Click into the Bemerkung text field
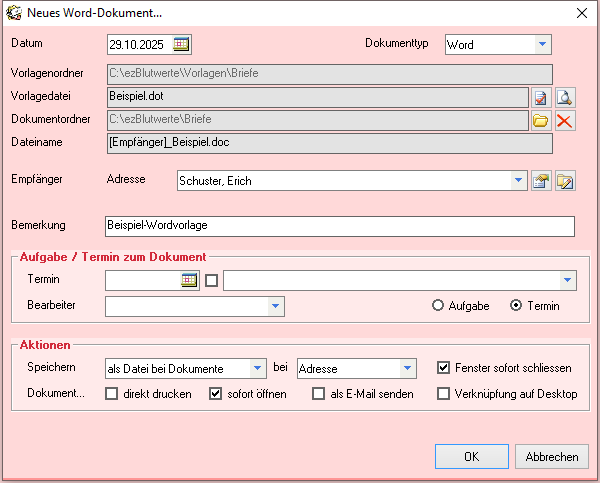This screenshot has width=600, height=483. point(340,226)
